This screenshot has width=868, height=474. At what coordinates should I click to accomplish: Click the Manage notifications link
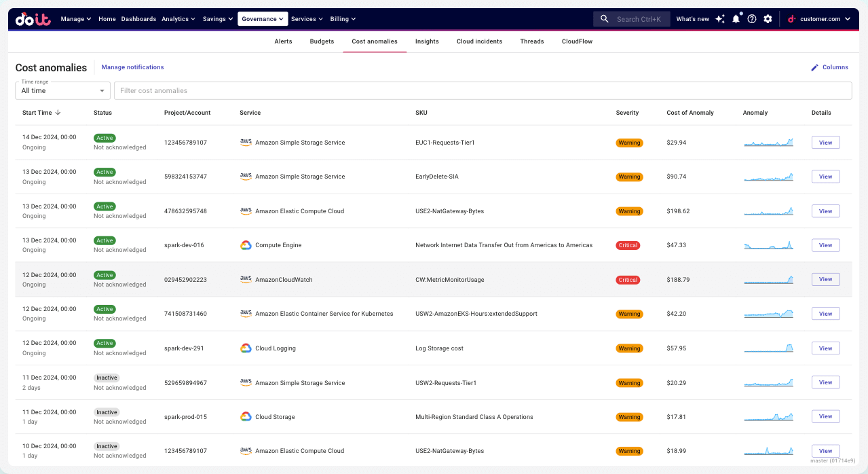pos(132,67)
